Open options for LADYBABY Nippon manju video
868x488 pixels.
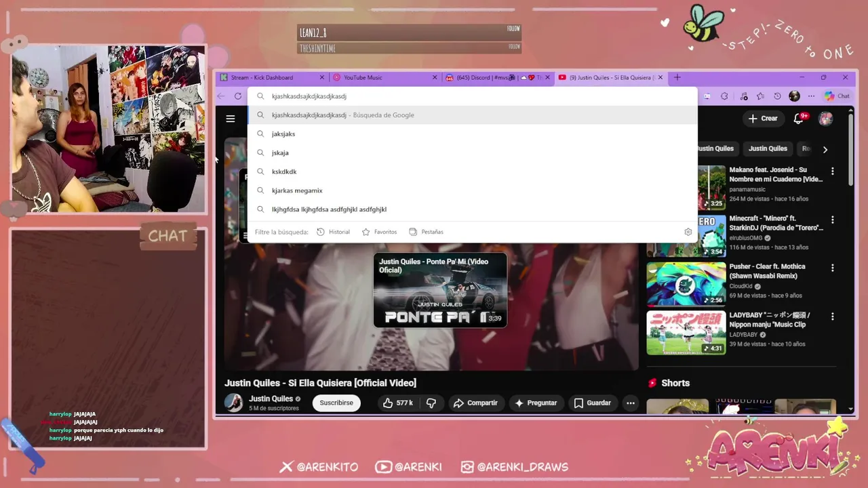833,317
